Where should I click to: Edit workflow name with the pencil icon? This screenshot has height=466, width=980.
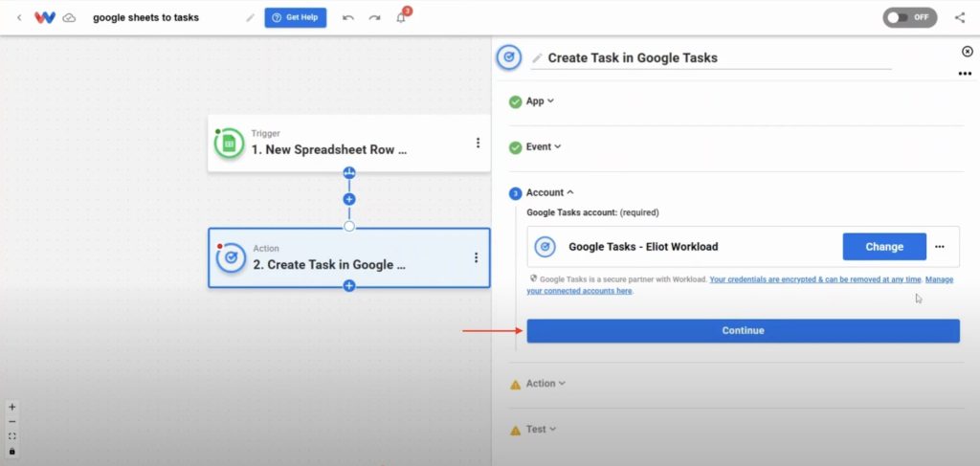tap(250, 17)
